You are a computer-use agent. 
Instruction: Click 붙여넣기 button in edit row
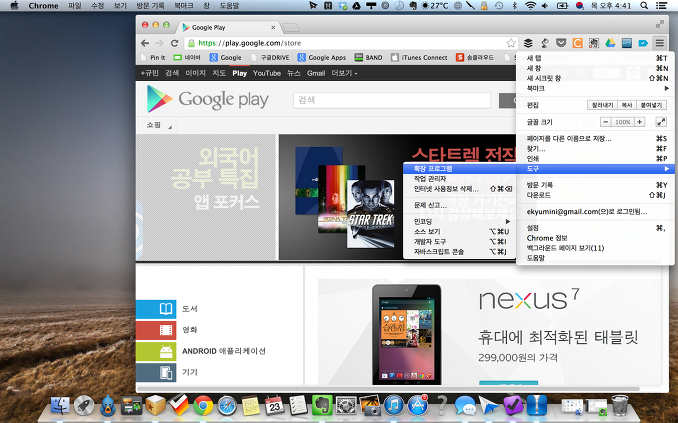pos(651,105)
